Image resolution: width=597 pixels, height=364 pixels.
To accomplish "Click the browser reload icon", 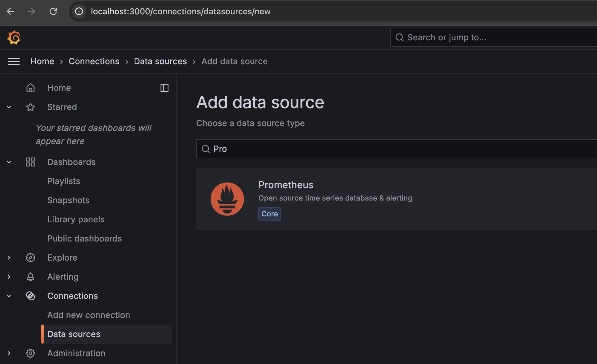I will pos(53,11).
